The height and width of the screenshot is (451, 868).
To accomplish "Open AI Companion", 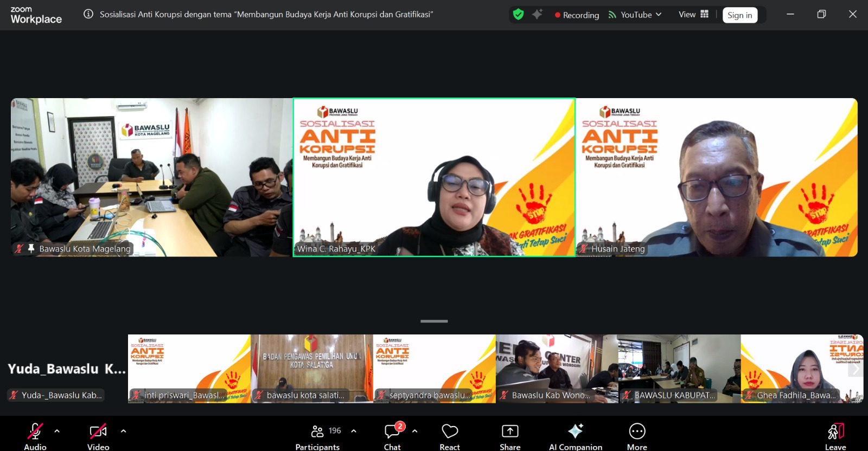I will 576,436.
